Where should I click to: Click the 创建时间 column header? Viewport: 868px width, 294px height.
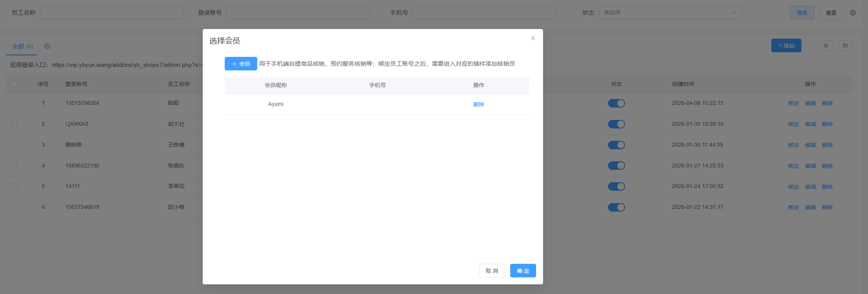point(683,84)
